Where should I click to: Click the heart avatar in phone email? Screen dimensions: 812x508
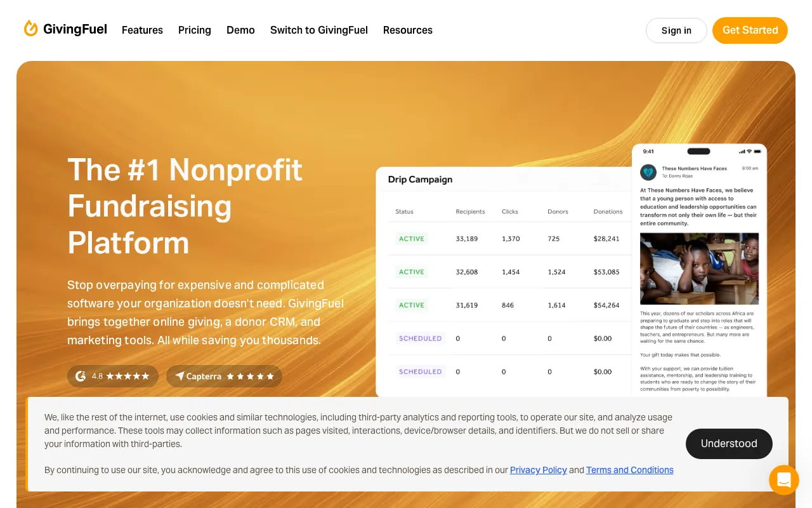648,172
